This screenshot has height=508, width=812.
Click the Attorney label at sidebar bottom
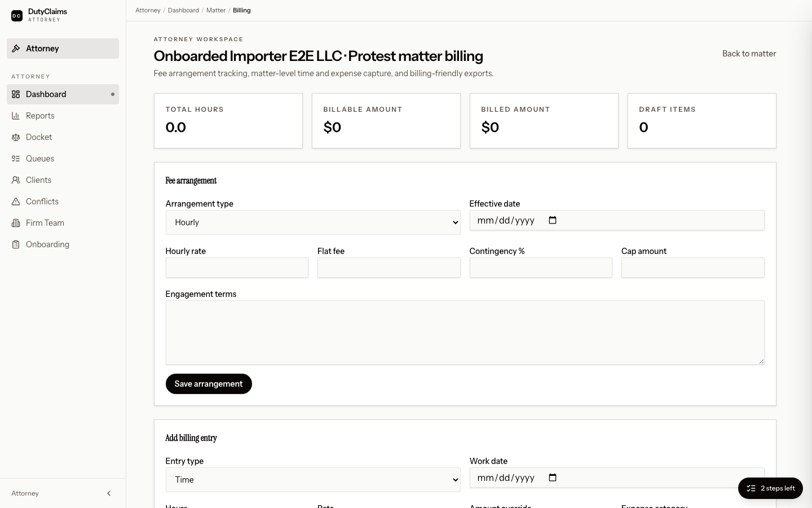click(25, 493)
